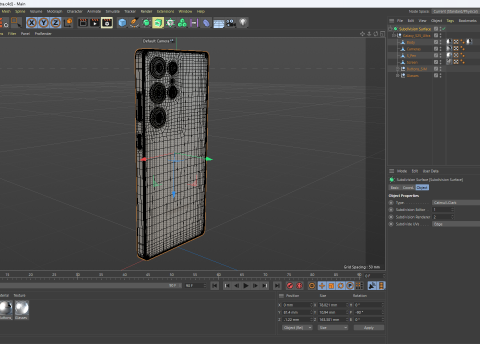The image size is (480, 360).
Task: Go to end of animation
Action: click(277, 286)
